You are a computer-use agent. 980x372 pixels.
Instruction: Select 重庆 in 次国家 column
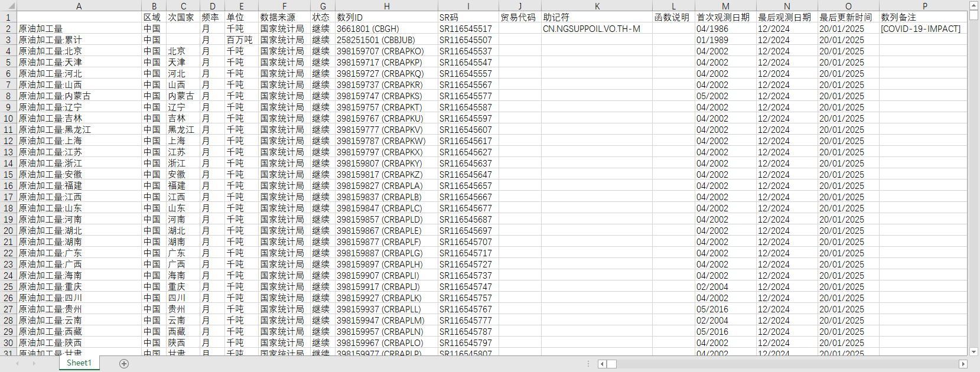183,286
